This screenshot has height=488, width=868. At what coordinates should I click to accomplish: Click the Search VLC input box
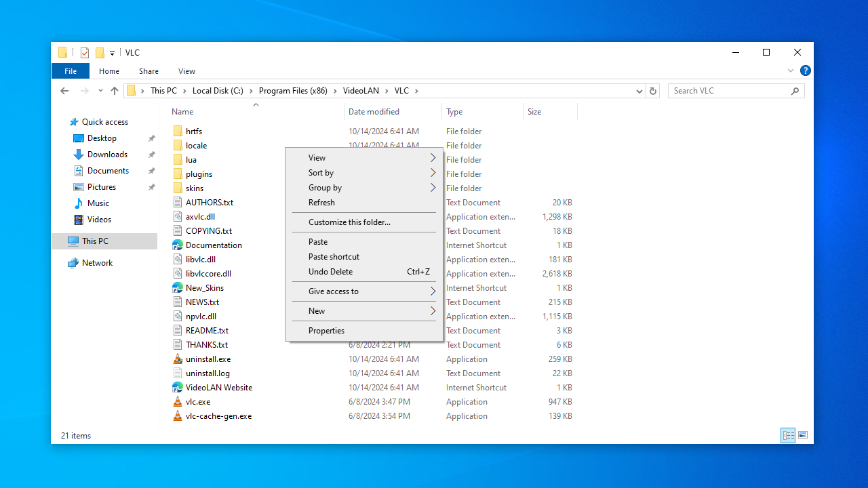[x=729, y=91]
